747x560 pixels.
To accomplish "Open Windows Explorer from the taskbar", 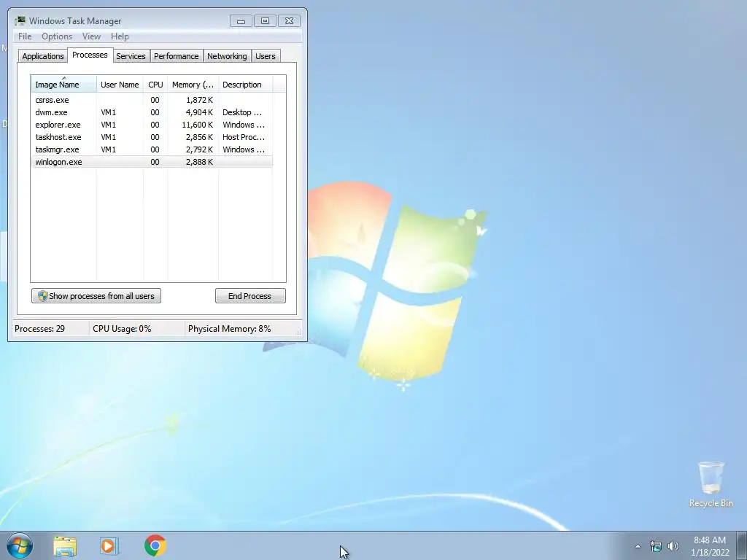I will tap(65, 545).
